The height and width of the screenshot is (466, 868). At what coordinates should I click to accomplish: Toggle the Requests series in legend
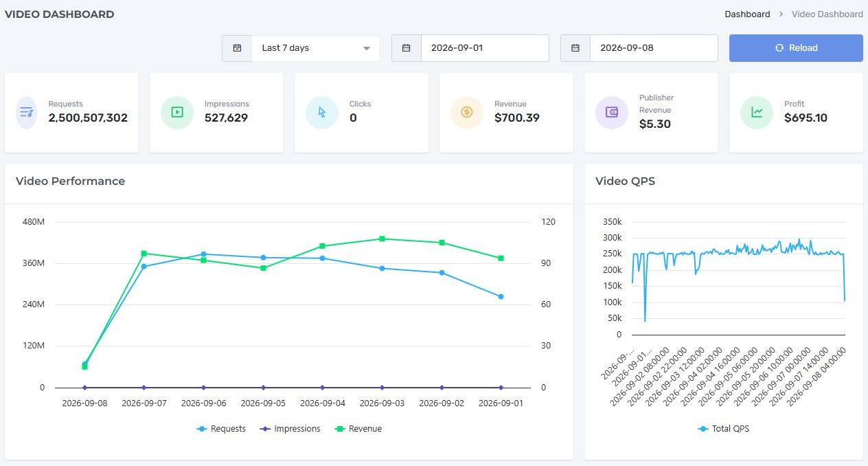coord(221,429)
